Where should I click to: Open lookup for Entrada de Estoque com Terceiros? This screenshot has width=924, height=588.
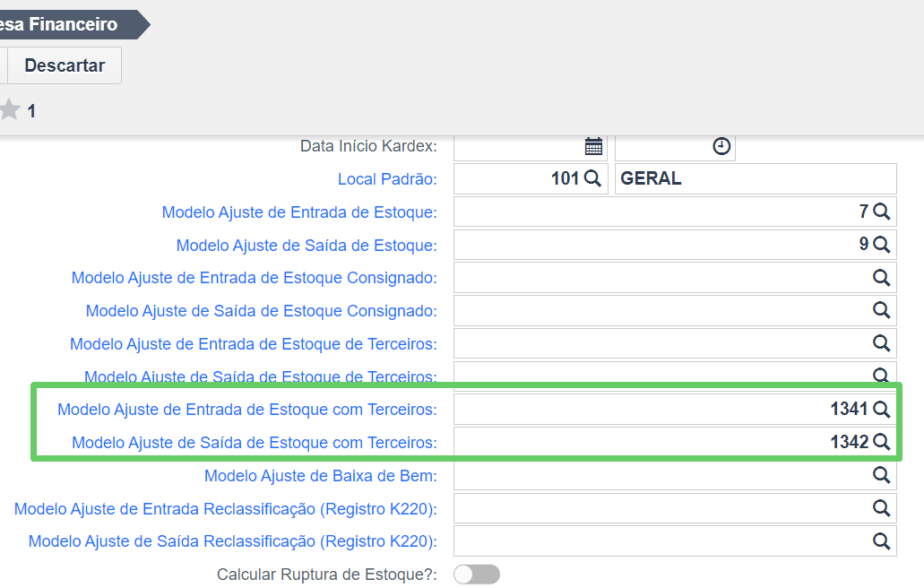(x=882, y=409)
